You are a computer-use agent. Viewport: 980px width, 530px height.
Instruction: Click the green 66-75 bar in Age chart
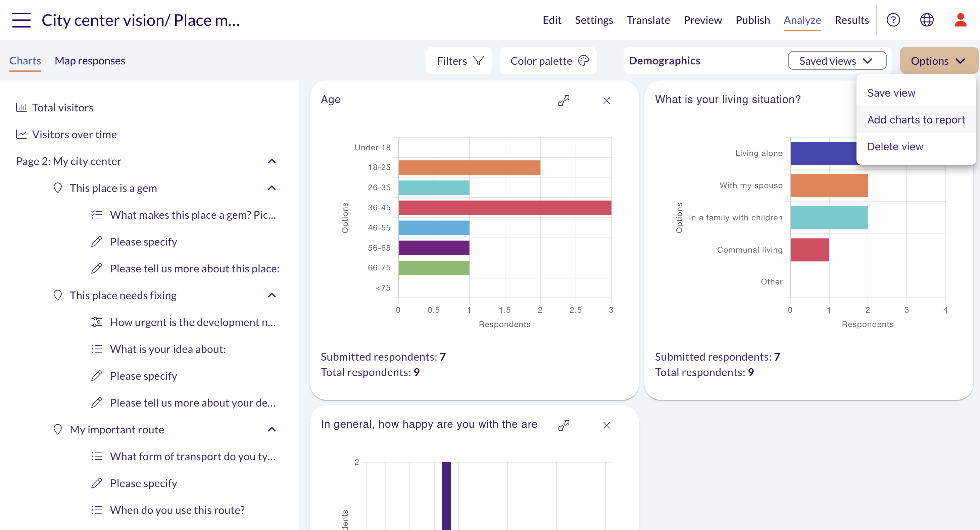point(434,268)
